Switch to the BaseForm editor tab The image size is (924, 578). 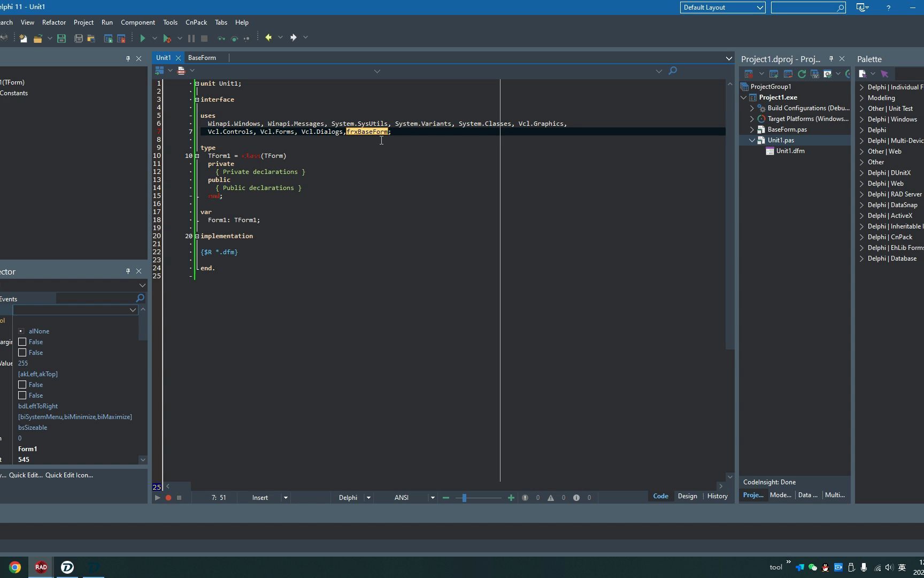202,58
